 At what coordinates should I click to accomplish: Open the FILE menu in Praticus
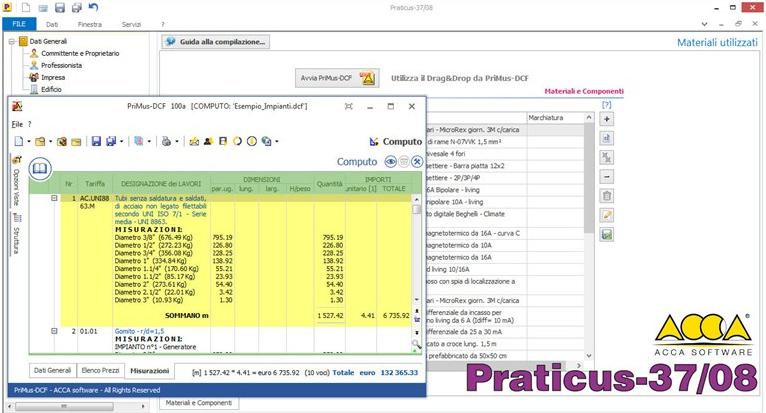coord(19,24)
